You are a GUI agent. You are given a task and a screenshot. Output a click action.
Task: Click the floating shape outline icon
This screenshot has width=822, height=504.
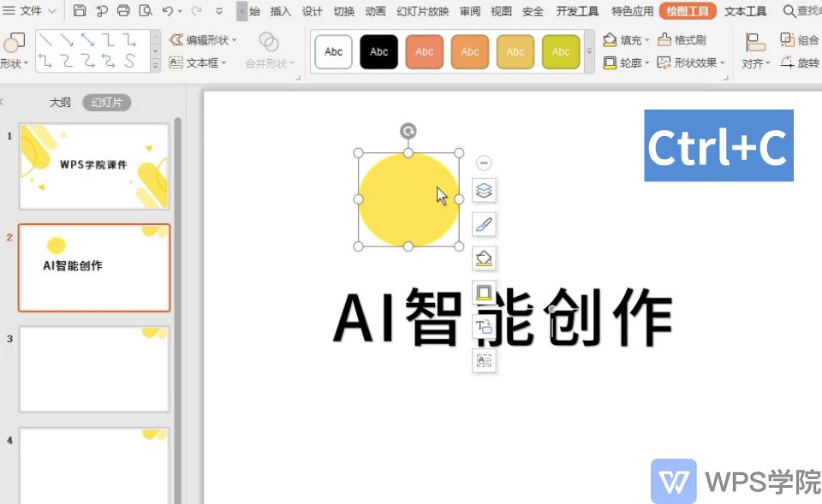click(484, 293)
